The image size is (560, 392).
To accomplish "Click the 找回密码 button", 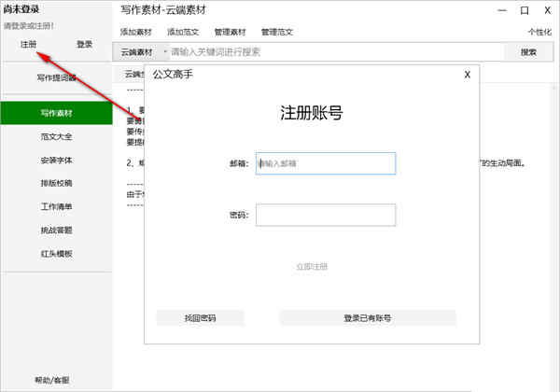I will click(200, 318).
